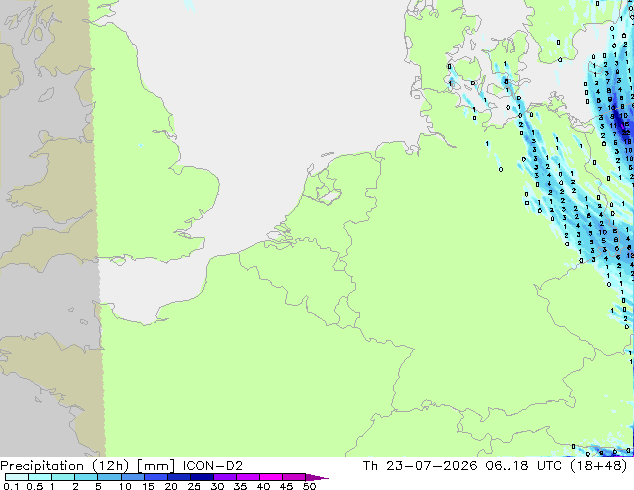The width and height of the screenshot is (634, 490).
Task: Click the '45' legend scale label
Action: click(x=286, y=486)
